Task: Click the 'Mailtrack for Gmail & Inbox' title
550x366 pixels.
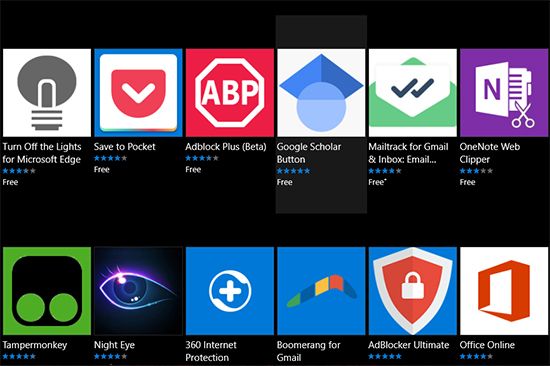Action: (408, 153)
